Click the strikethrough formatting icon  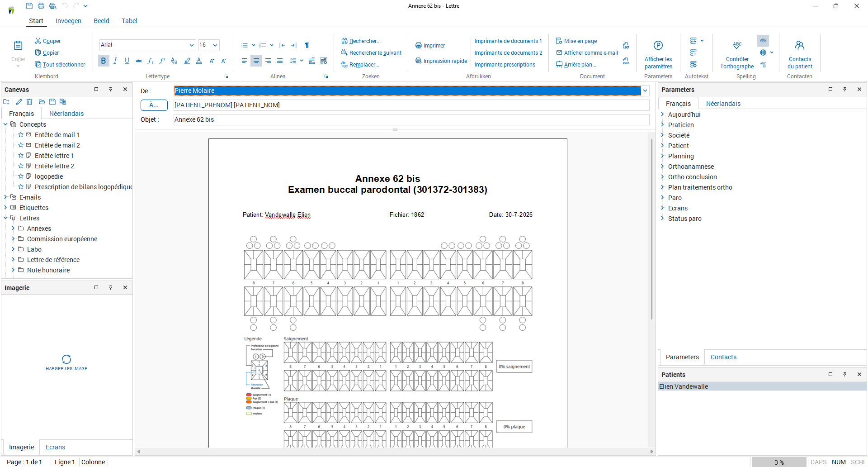pos(139,61)
